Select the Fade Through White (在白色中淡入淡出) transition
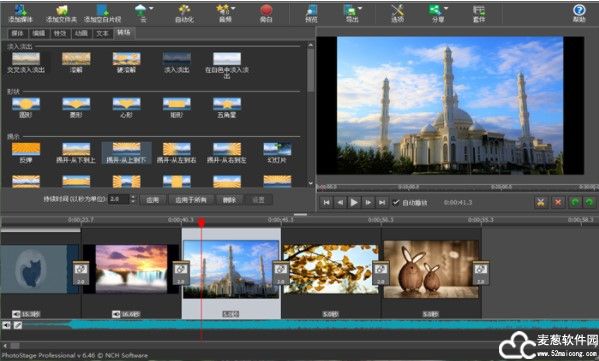 [x=227, y=65]
